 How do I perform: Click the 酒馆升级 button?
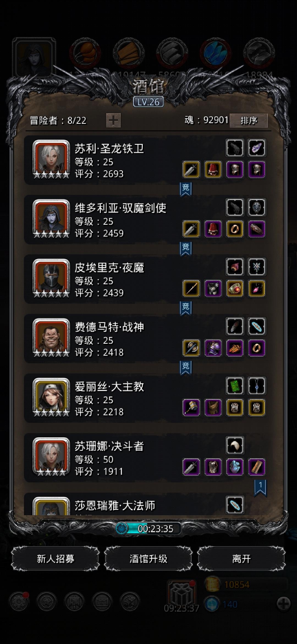[148, 558]
